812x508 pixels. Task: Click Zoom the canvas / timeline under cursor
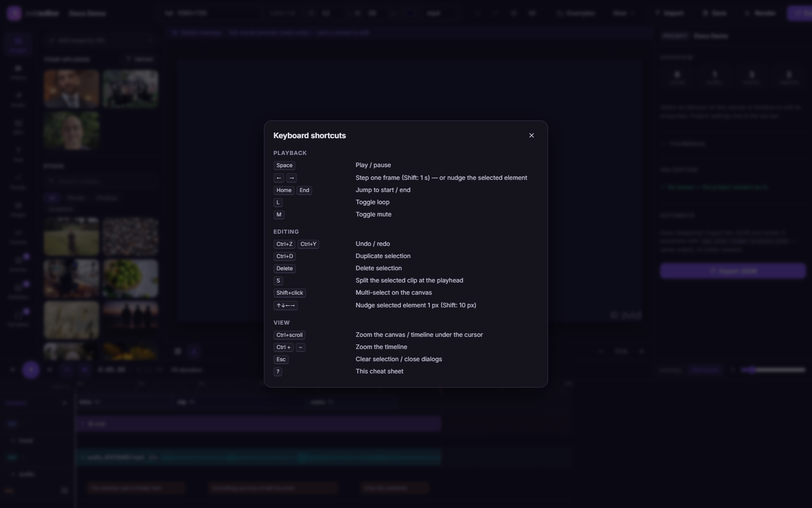point(419,335)
